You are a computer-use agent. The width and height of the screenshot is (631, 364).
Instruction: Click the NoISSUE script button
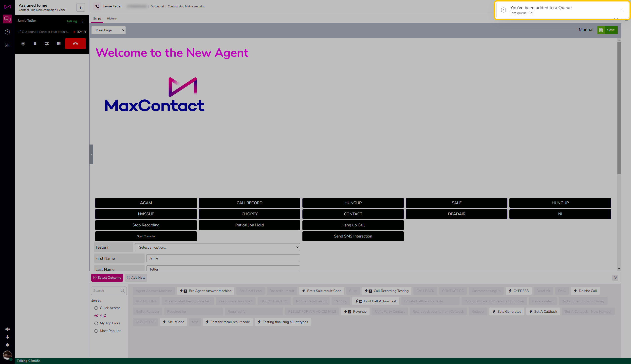(146, 214)
